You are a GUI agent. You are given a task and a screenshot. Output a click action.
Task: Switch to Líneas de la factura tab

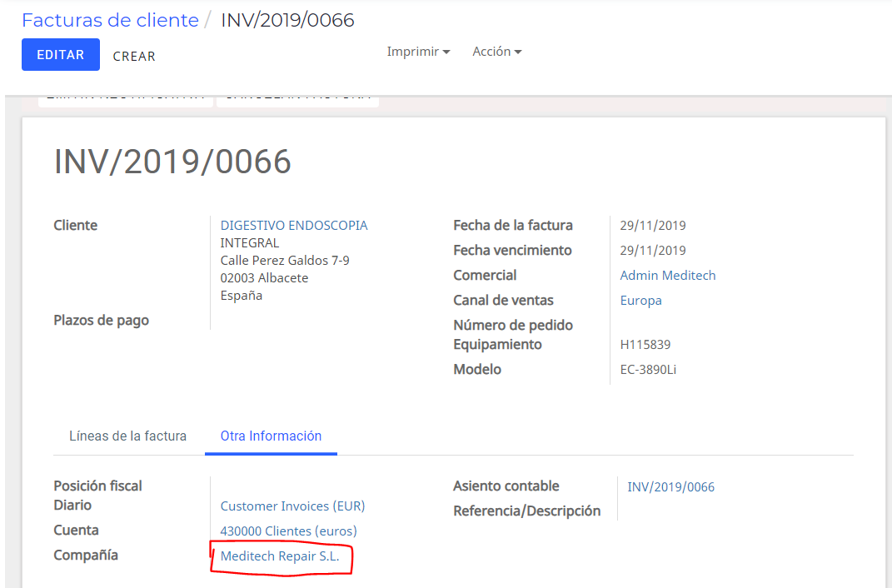(x=128, y=436)
